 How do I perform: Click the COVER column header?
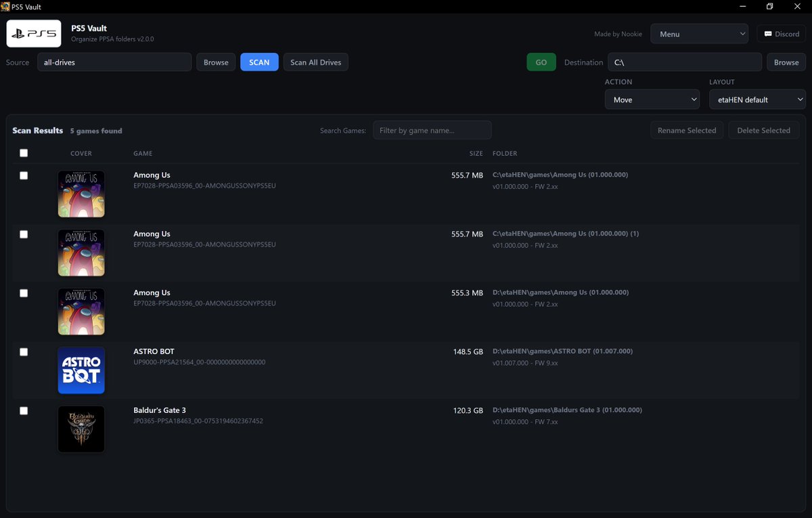click(x=81, y=154)
